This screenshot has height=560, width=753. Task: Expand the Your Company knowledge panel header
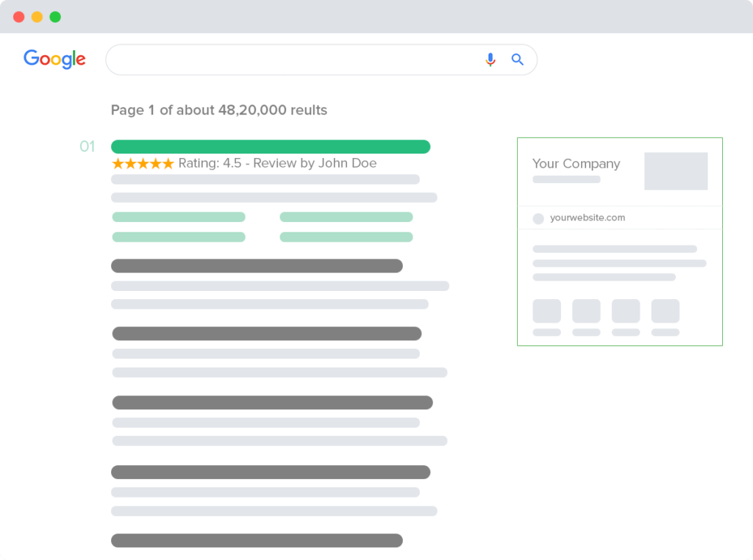click(576, 164)
